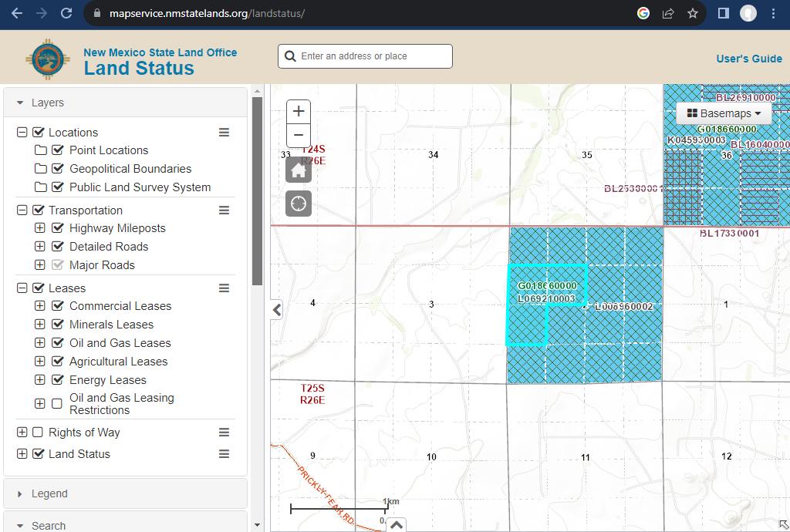Expand the Highway Mileposts sublayer
This screenshot has height=532, width=790.
click(40, 228)
